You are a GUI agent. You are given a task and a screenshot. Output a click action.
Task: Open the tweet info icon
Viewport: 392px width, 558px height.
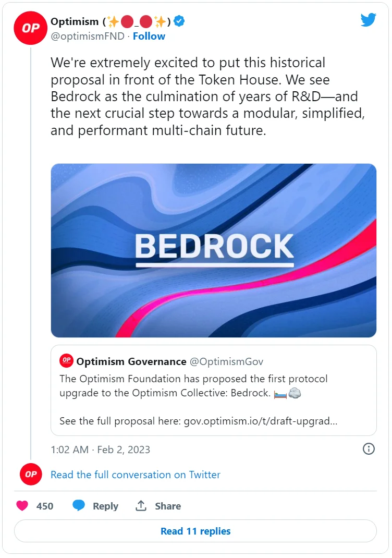coord(369,449)
